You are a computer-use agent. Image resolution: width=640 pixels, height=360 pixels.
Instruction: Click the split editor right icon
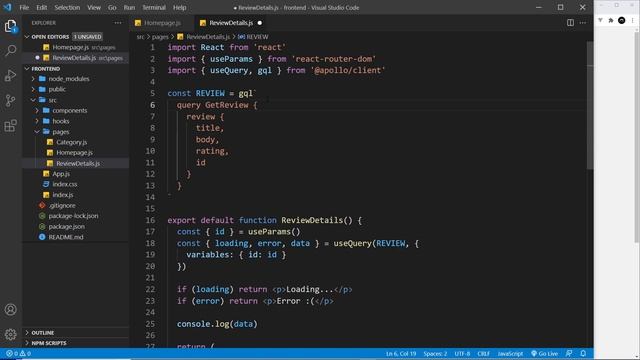point(570,23)
